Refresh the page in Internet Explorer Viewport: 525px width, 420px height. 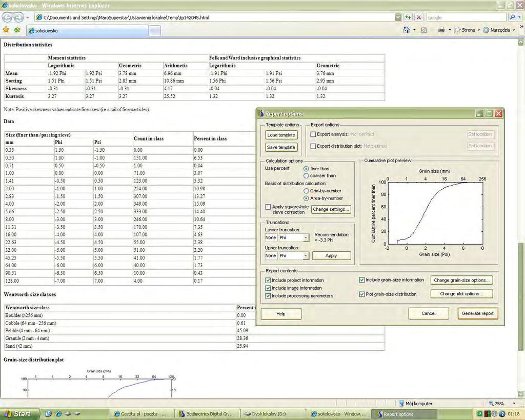(x=408, y=17)
